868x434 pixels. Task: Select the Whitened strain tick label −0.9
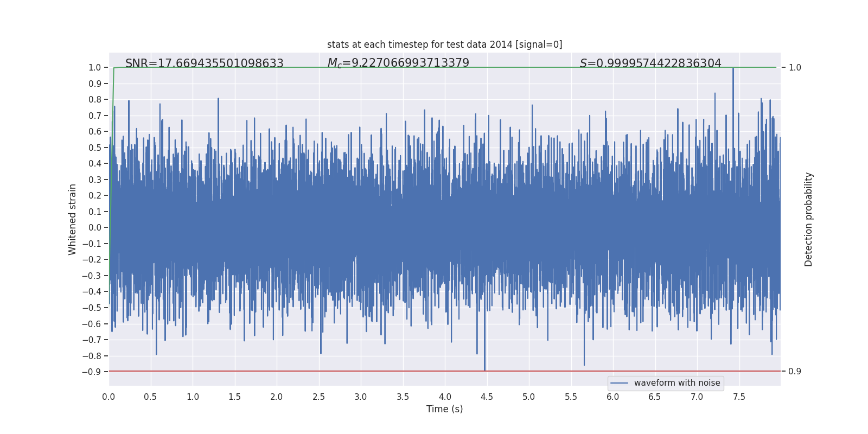pos(92,372)
